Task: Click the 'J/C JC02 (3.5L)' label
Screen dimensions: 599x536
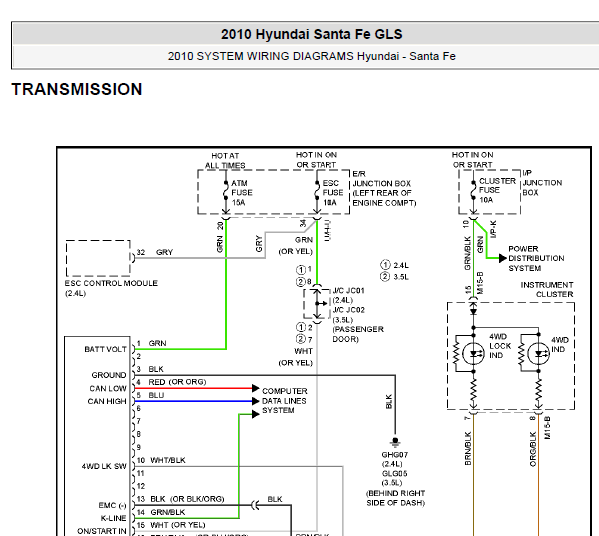Action: point(348,315)
